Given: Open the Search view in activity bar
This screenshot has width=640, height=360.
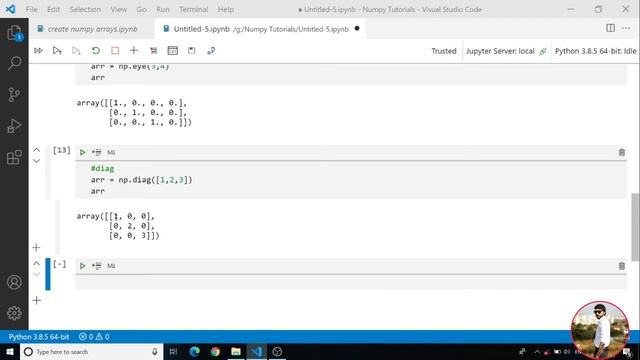Looking at the screenshot, I should tap(14, 63).
